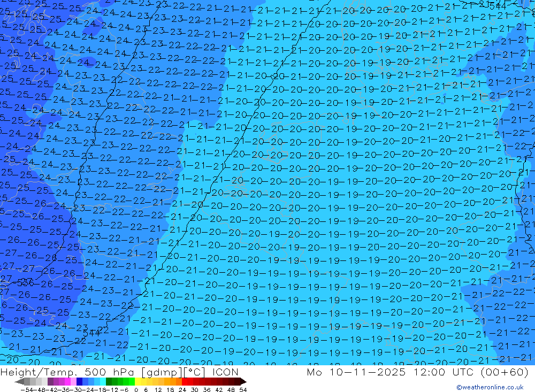535x392 pixels.
Task: Click the '[°C]' unit label
Action: pos(194,372)
